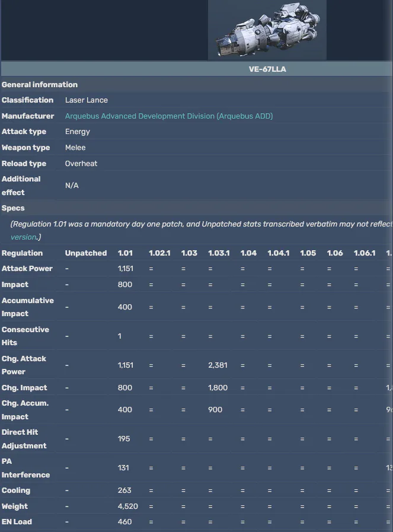The width and height of the screenshot is (393, 532).
Task: Click the 263 Cooling value
Action: tap(124, 490)
